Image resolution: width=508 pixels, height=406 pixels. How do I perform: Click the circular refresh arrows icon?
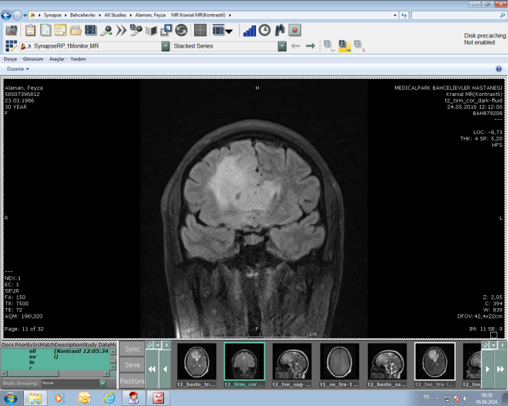click(181, 30)
